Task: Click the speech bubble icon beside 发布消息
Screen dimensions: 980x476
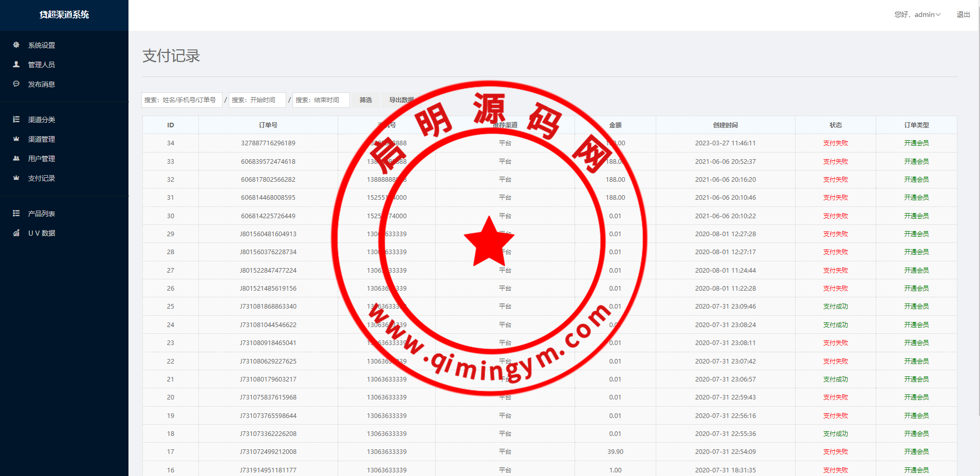Action: (x=16, y=84)
